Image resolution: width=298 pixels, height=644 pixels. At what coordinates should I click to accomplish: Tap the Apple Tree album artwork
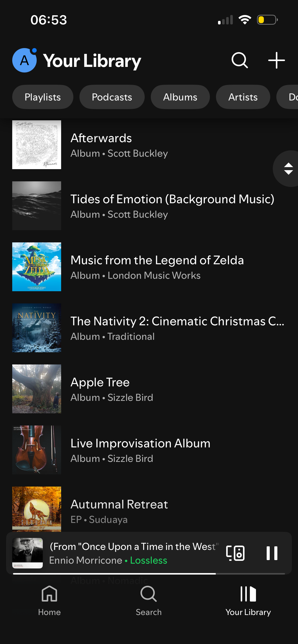click(37, 389)
